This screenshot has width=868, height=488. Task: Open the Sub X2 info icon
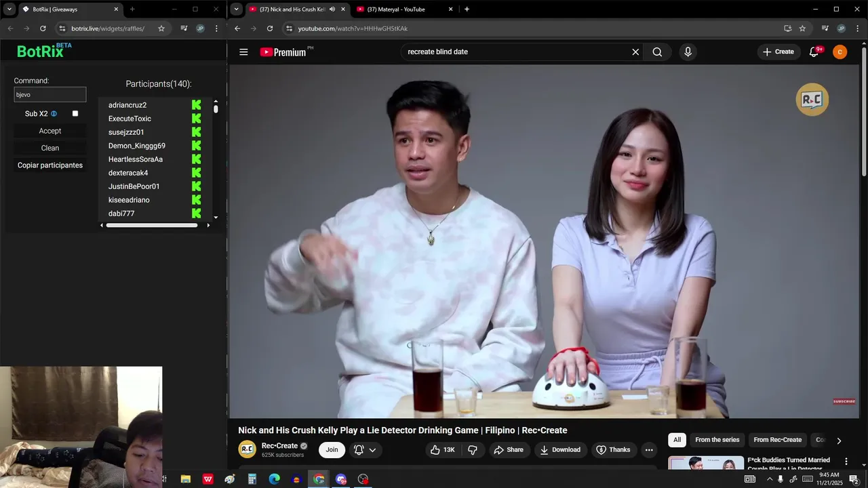54,114
